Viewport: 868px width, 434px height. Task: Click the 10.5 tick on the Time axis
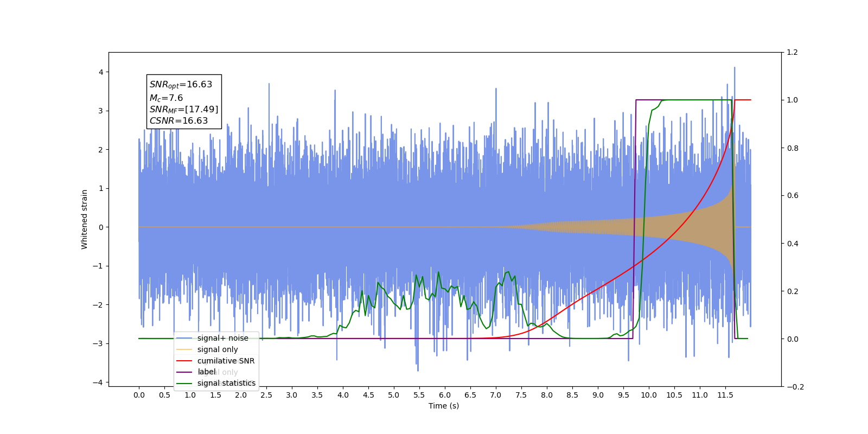coord(674,395)
